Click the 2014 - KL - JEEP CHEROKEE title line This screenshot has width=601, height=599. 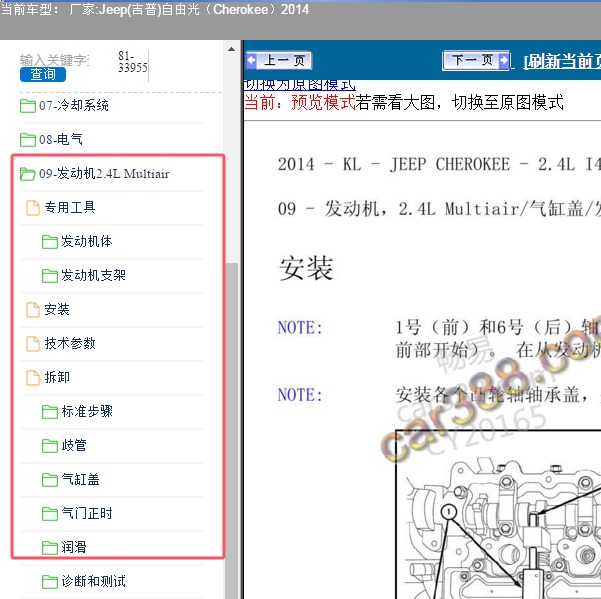pos(439,164)
